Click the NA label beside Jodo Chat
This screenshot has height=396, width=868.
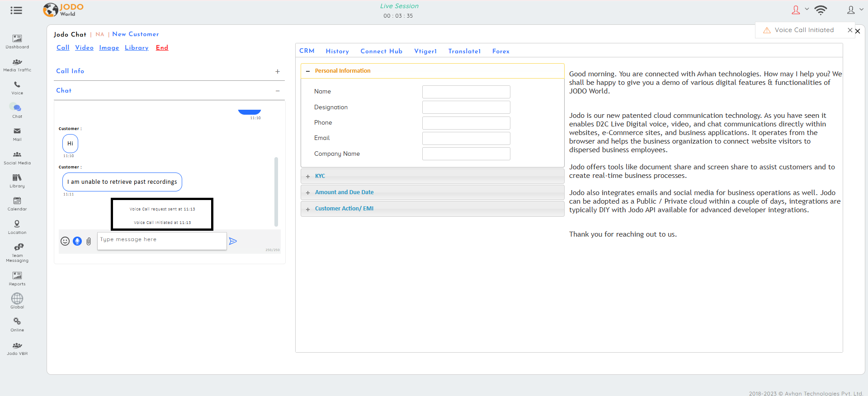tap(100, 34)
